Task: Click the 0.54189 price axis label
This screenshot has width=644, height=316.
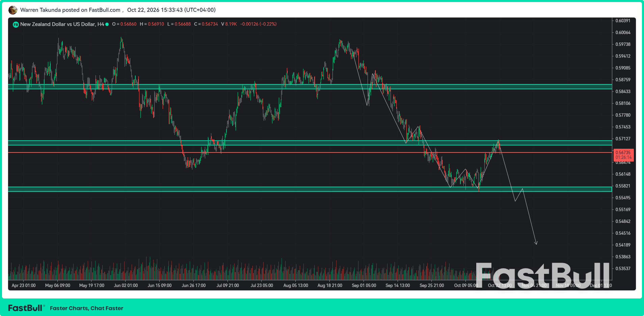Action: [x=623, y=245]
